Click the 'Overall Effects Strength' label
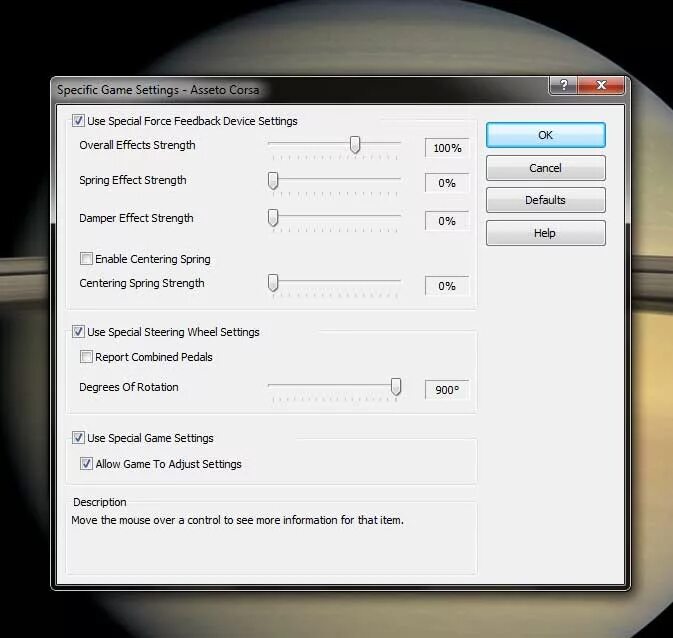The image size is (673, 638). tap(137, 145)
